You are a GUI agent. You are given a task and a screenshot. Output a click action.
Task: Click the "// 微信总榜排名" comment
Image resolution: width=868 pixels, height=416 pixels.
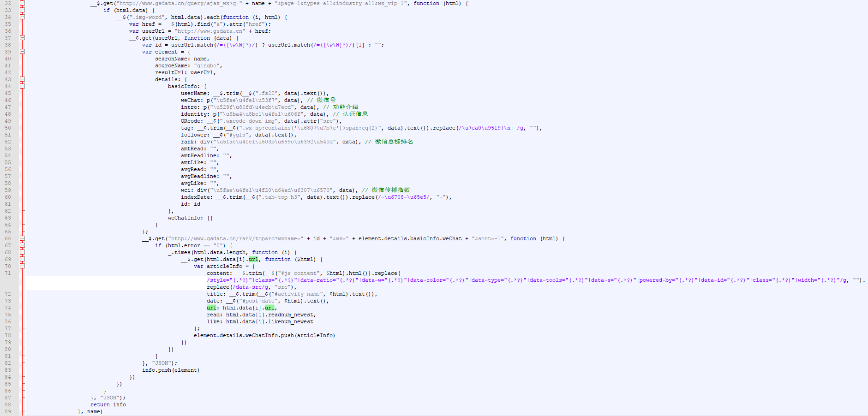[x=389, y=142]
